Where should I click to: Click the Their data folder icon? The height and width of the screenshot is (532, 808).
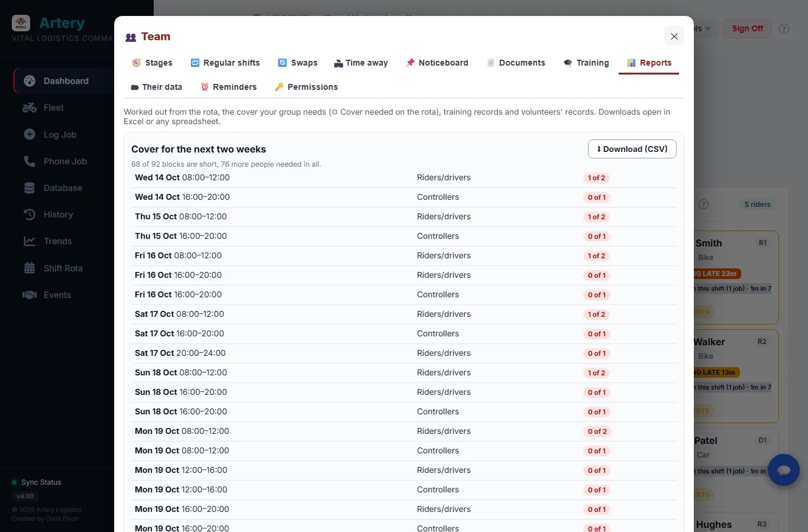point(135,87)
